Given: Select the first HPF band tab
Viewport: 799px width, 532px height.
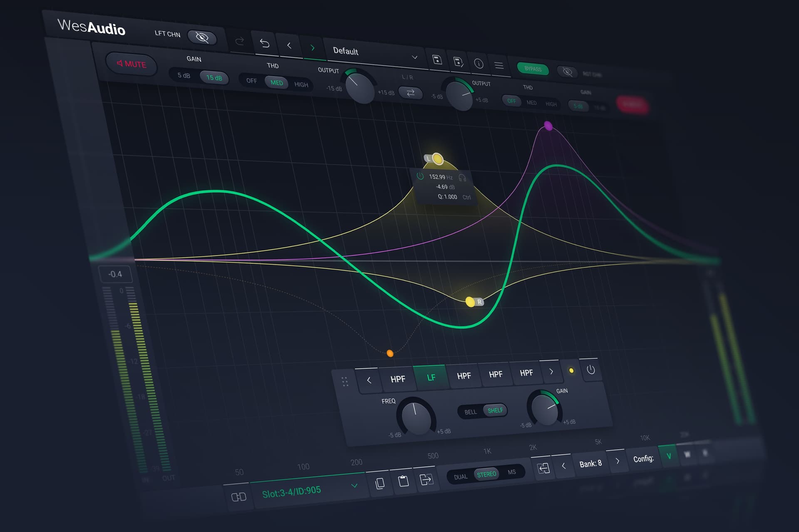Looking at the screenshot, I should point(397,379).
